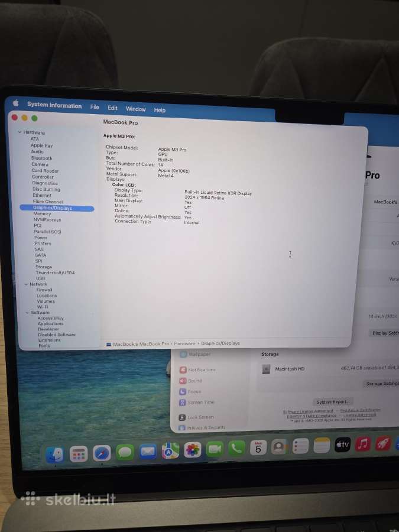Select Bluetooth in the sidebar
Viewport: 399px width, 532px height.
(42, 158)
